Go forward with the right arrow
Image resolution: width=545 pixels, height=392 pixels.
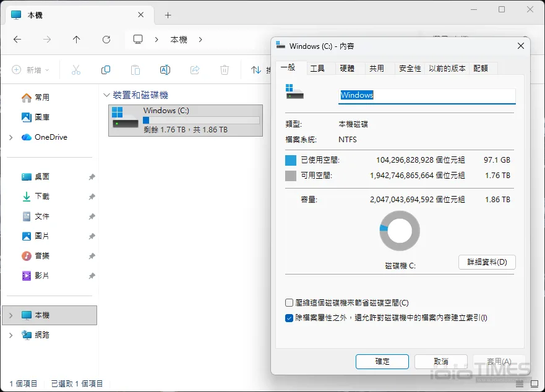tap(47, 40)
